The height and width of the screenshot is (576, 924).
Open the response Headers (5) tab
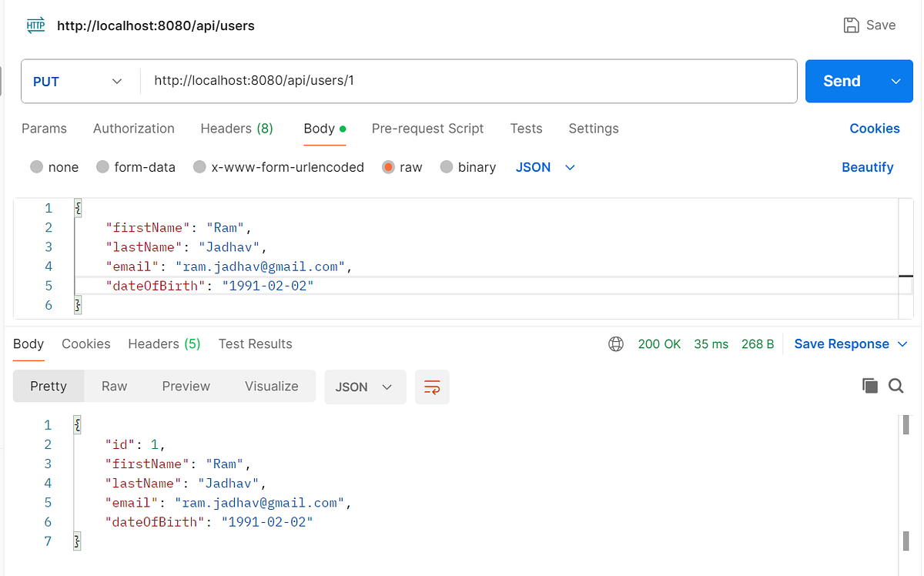[164, 344]
